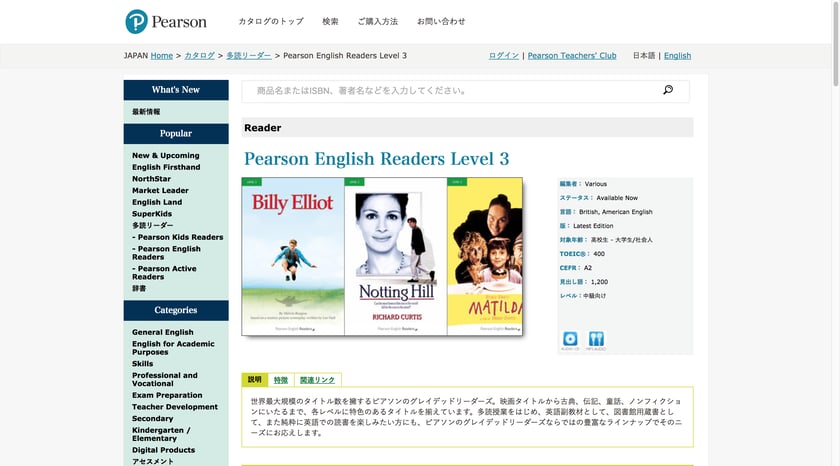840x466 pixels.
Task: Click the Notting Hill book cover
Action: coord(396,257)
